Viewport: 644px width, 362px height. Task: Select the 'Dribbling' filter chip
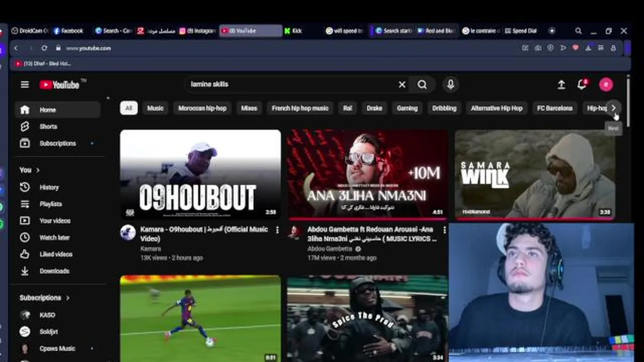tap(444, 108)
